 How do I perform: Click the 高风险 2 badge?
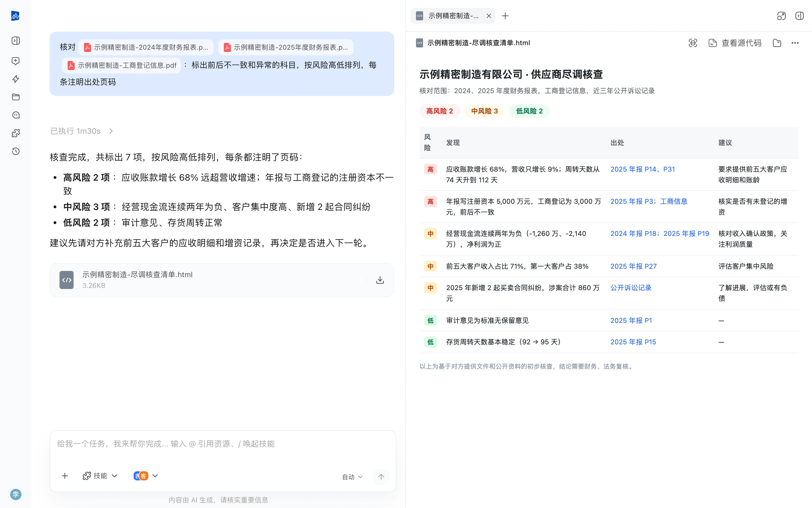[440, 111]
